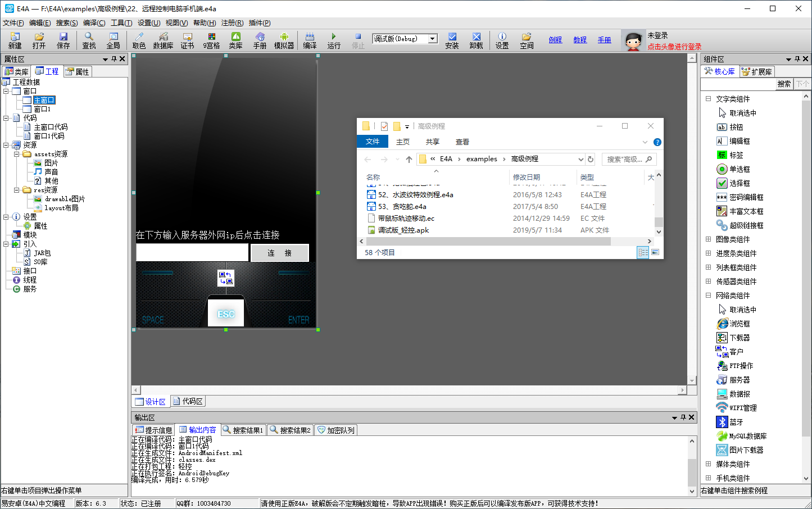This screenshot has width=812, height=509.
Task: Switch to the 提示信息 output tab
Action: [x=153, y=430]
